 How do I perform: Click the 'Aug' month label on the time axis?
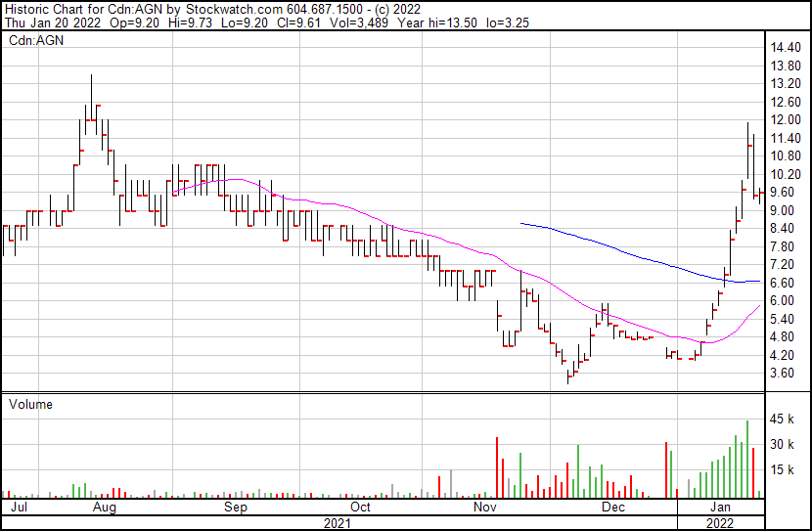coord(104,507)
